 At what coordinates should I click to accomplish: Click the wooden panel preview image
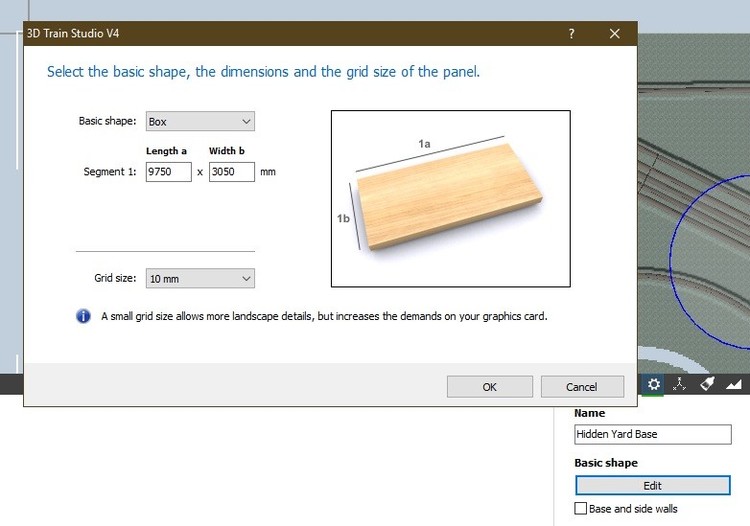(450, 197)
